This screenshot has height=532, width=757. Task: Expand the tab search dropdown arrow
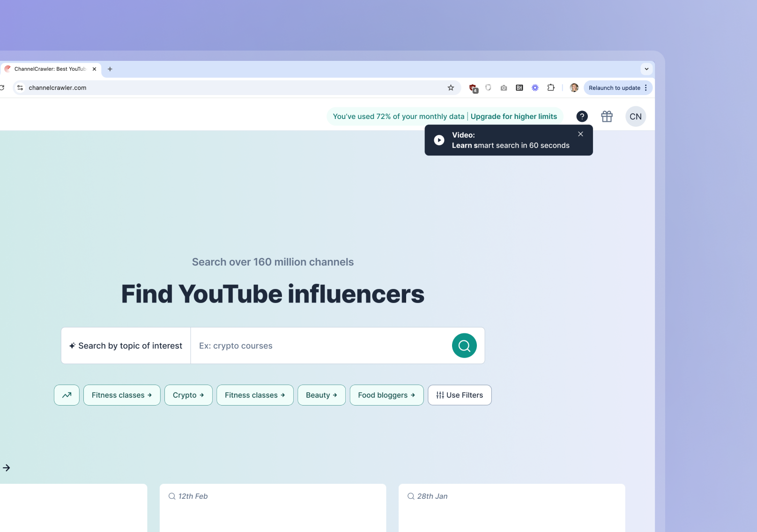(x=646, y=69)
